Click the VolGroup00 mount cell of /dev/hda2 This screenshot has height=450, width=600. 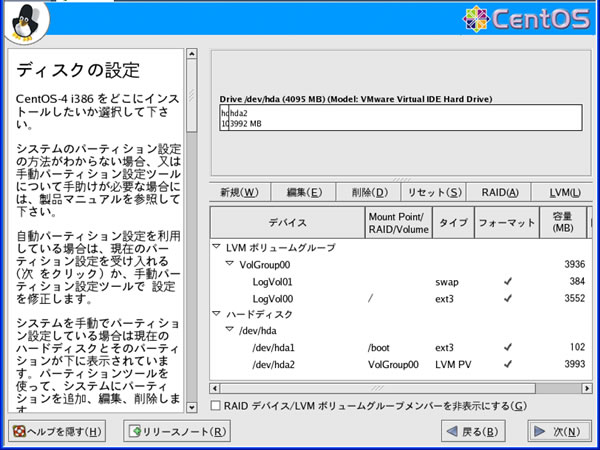pos(393,364)
